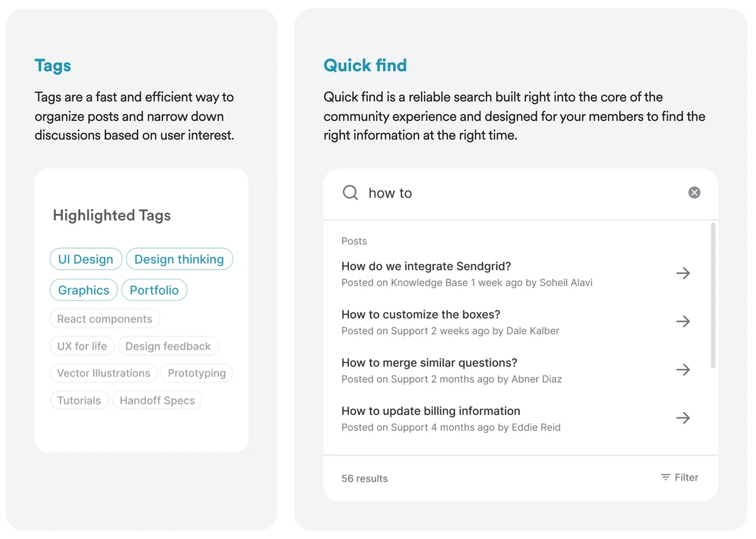
Task: Open Sendgrid post via its arrow icon
Action: pyautogui.click(x=683, y=273)
